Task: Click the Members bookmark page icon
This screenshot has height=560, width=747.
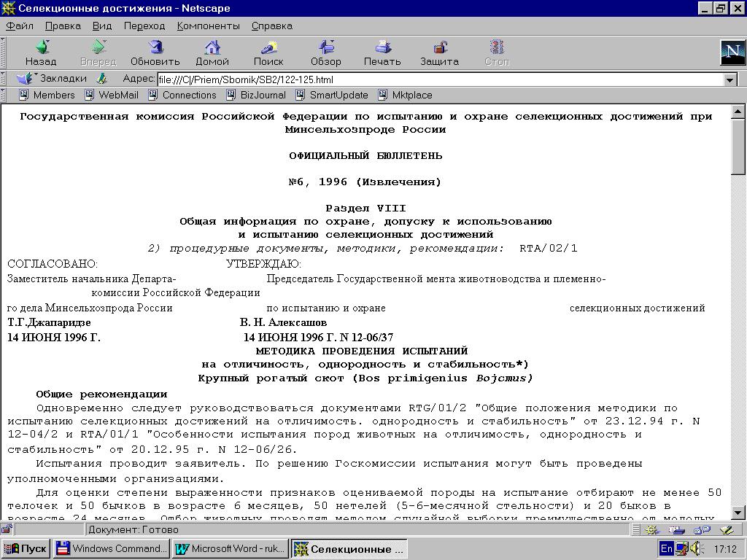Action: (x=24, y=95)
